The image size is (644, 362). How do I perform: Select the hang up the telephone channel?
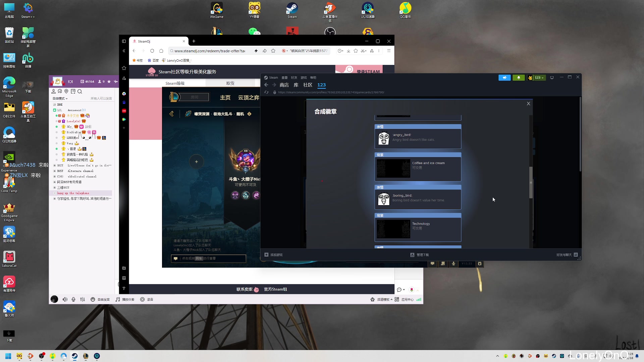click(80, 193)
